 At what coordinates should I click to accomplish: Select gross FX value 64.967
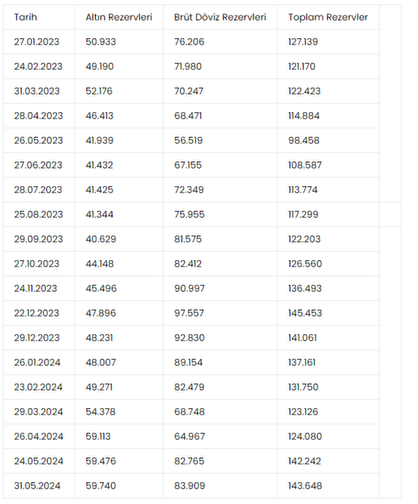(x=189, y=436)
